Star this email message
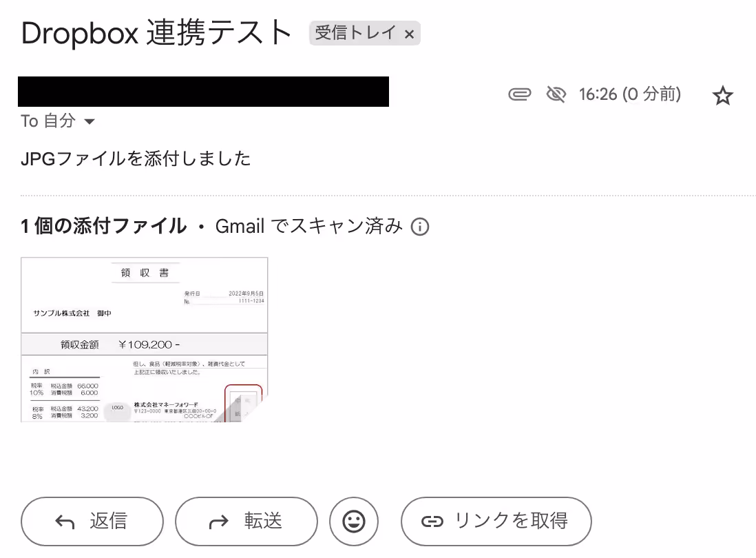756x558 pixels. (x=722, y=95)
